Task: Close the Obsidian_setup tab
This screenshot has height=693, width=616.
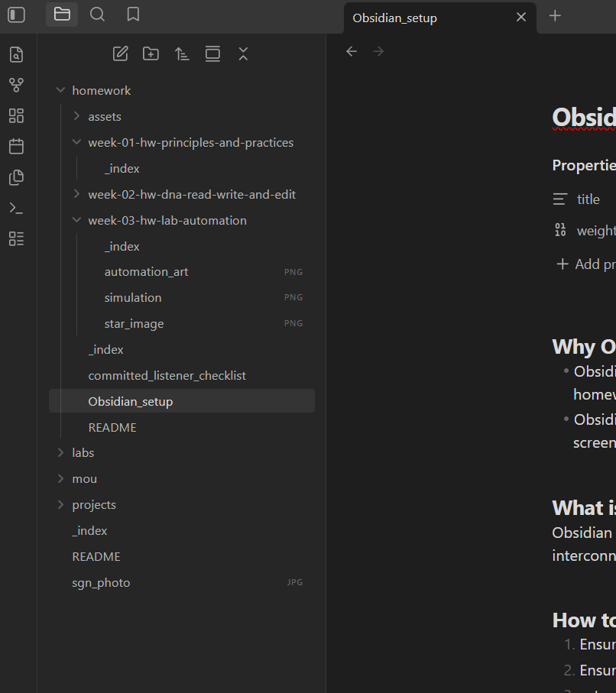Action: (521, 18)
